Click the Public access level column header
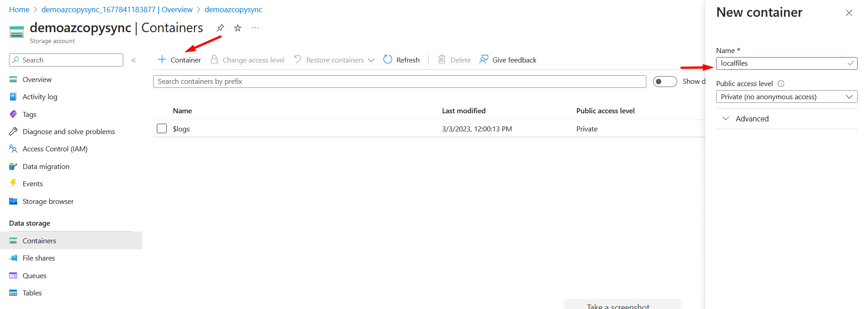Screen dimensions: 868x309 [x=605, y=111]
